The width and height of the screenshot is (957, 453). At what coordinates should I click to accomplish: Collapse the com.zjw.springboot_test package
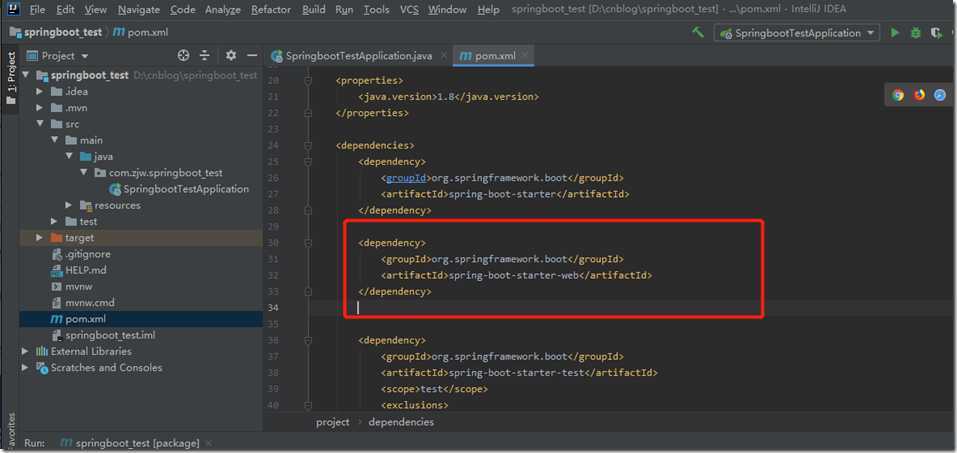[84, 173]
